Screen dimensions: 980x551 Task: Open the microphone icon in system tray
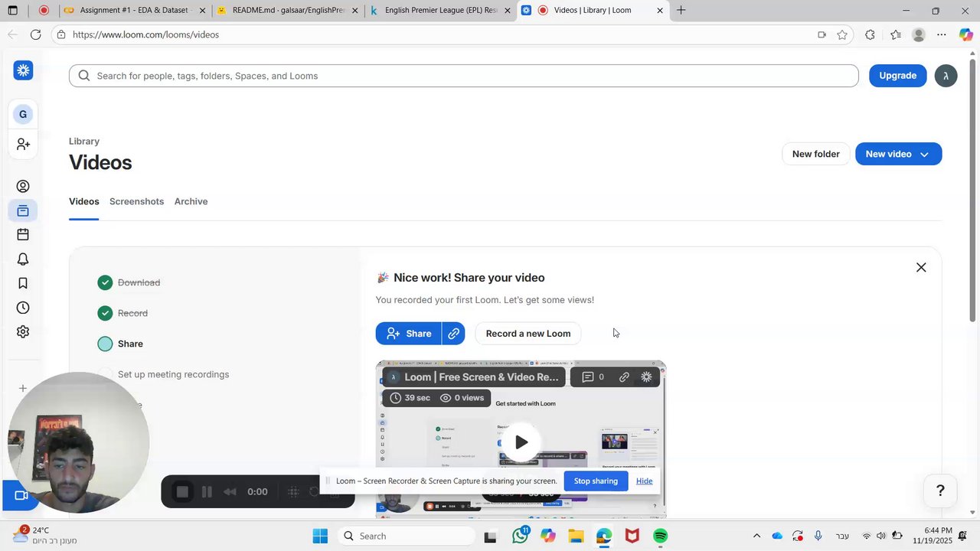tap(818, 536)
